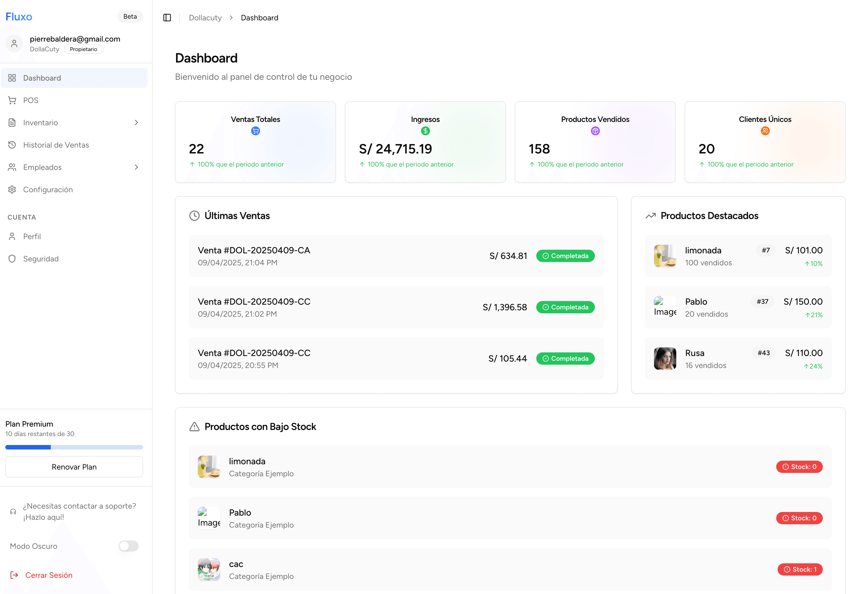Click the S/ 24,715.19 Ingresos value

[x=396, y=149]
